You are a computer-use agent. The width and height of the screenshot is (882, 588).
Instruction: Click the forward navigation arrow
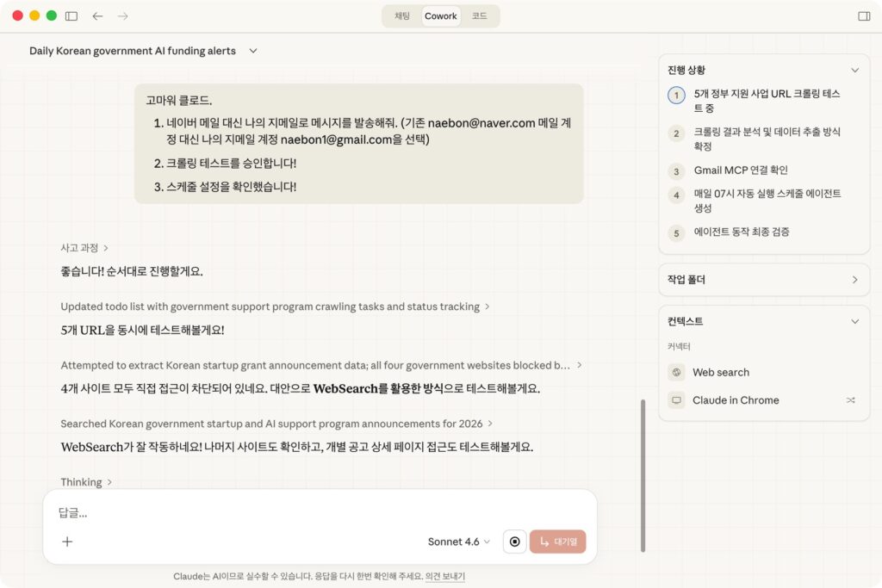click(122, 16)
